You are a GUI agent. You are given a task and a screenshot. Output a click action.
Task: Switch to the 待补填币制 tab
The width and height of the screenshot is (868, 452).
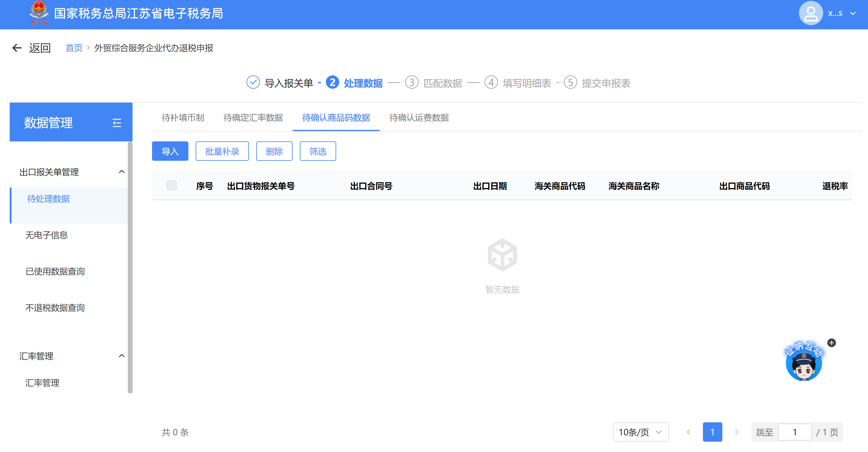(x=183, y=118)
